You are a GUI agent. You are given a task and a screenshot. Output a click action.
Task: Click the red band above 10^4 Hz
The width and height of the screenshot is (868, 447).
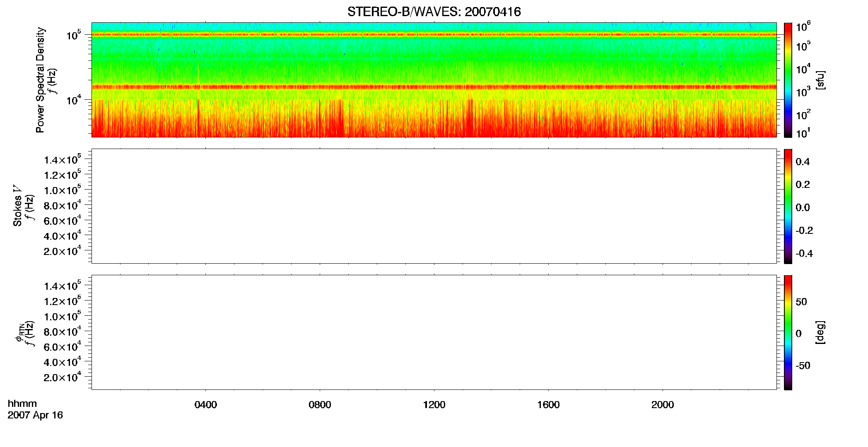[434, 87]
